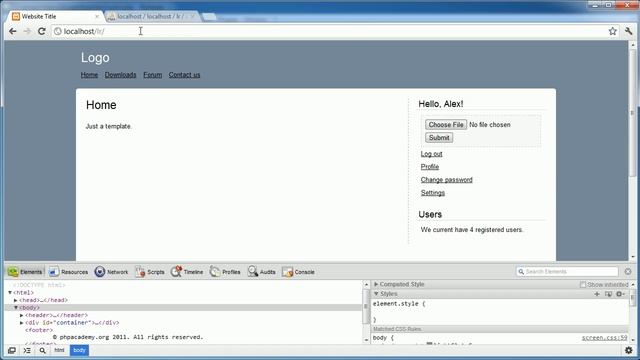Click the Choose File button
640x360 pixels.
pyautogui.click(x=446, y=124)
